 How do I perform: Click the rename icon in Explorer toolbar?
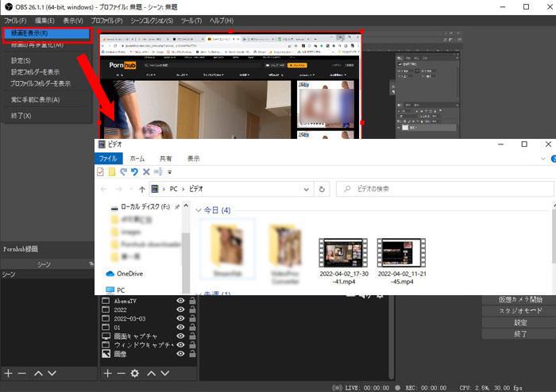(158, 172)
